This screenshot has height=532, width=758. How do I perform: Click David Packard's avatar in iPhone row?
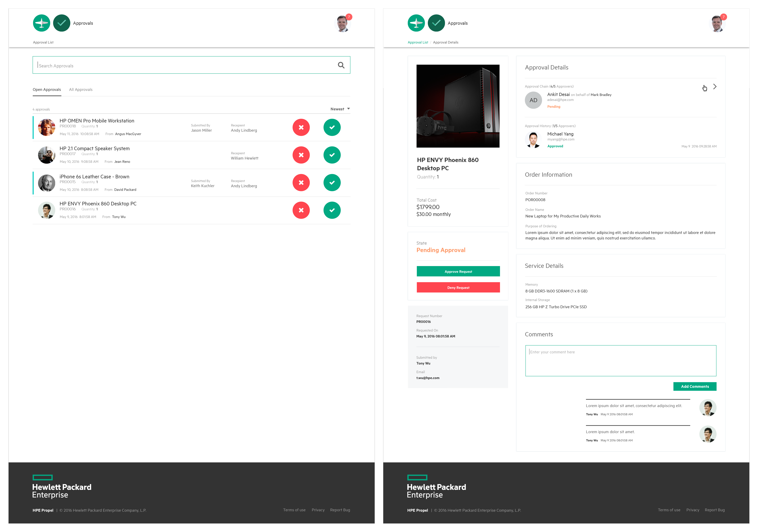pos(47,183)
